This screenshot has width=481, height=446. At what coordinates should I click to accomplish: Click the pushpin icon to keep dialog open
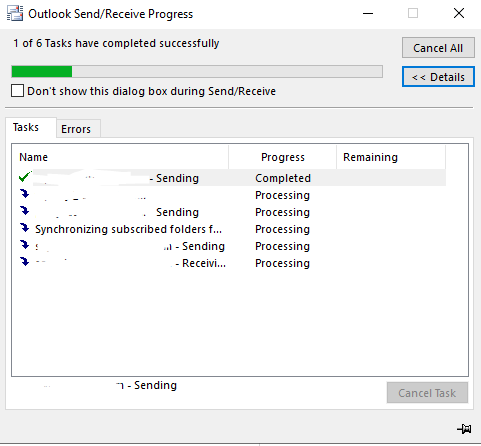coord(464,429)
